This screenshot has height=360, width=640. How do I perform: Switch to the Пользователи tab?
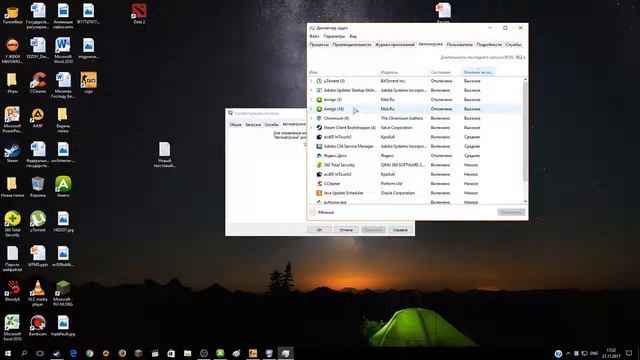click(x=460, y=44)
